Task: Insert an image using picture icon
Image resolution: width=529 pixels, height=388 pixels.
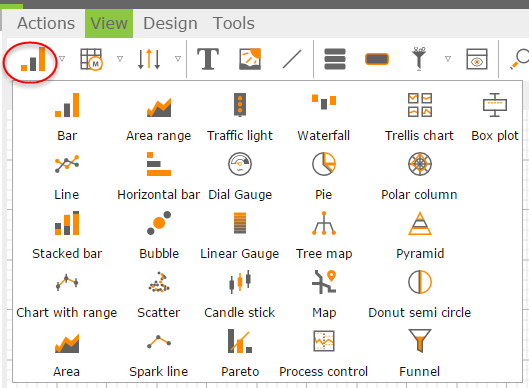Action: coord(250,59)
